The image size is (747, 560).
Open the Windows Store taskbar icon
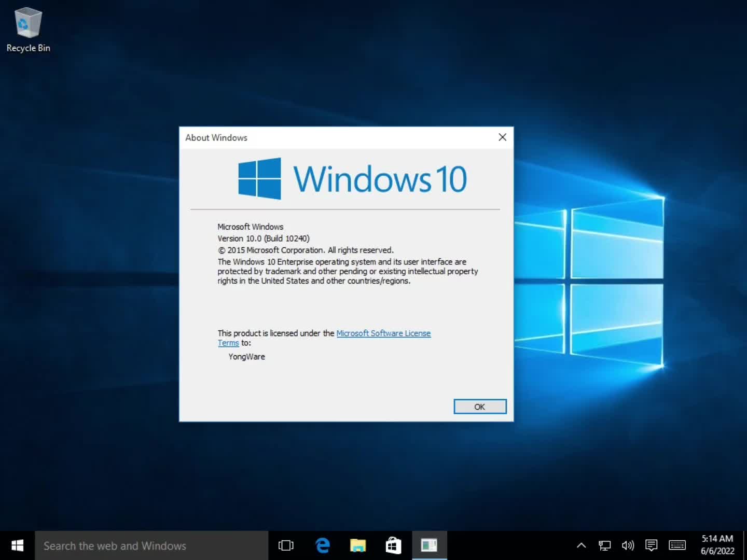394,545
